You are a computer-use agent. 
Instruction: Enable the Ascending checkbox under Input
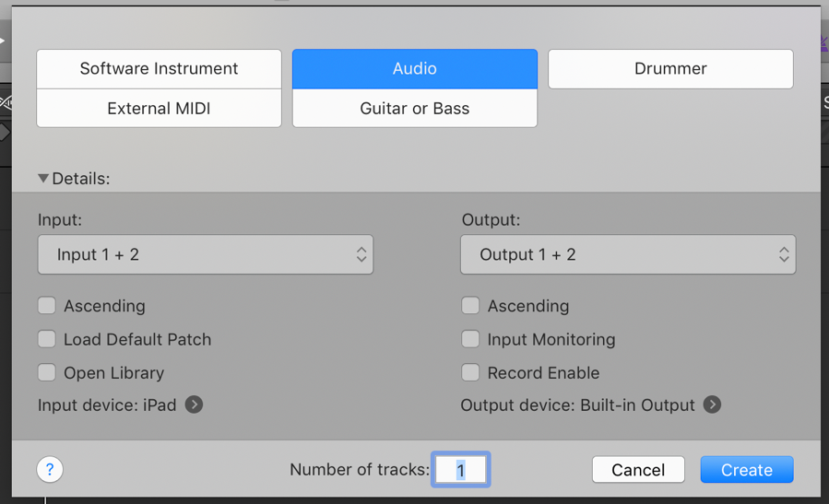point(47,306)
